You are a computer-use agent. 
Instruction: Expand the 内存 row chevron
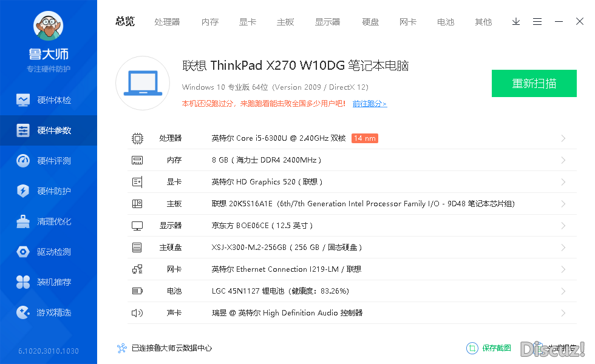coord(563,160)
